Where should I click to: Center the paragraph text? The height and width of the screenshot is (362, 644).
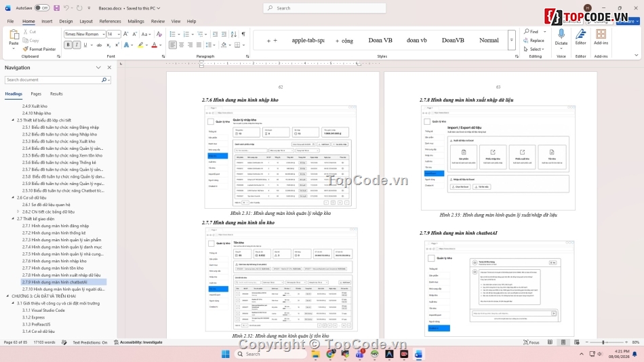(x=182, y=45)
